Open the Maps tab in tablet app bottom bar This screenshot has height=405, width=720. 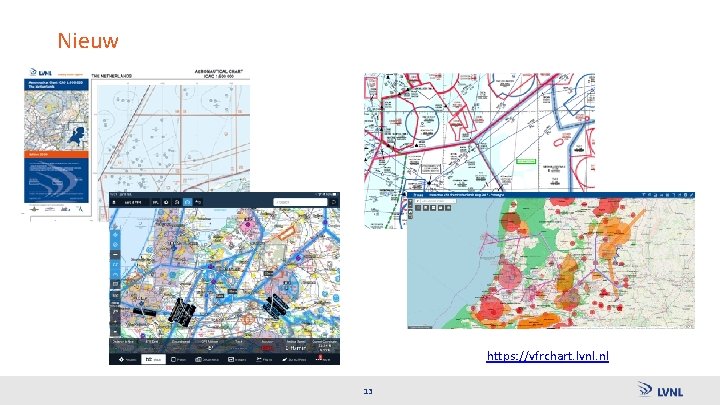(x=153, y=359)
